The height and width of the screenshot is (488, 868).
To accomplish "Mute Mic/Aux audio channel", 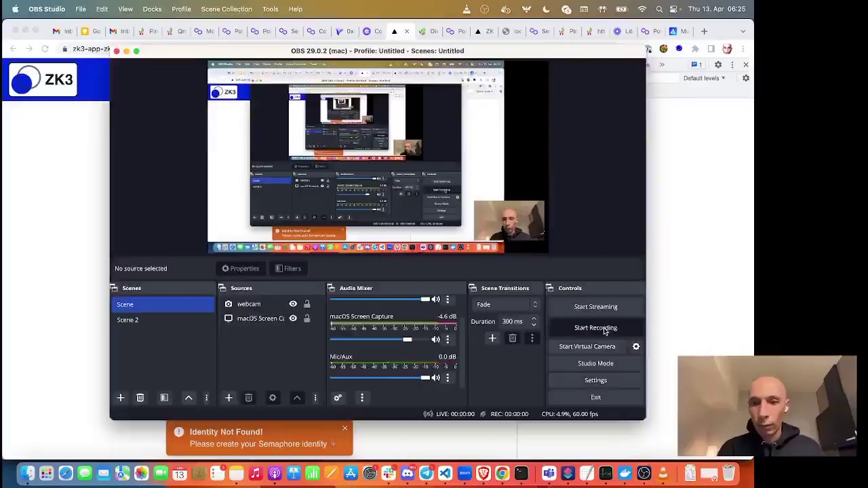I will [435, 378].
